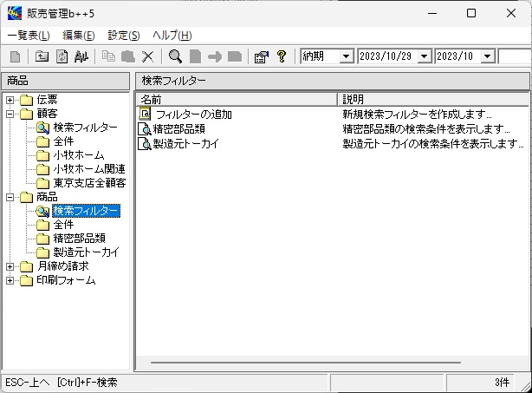Viewport: 532px width, 393px height.
Task: Open the 2023/10/29 date dropdown
Action: pyautogui.click(x=424, y=56)
